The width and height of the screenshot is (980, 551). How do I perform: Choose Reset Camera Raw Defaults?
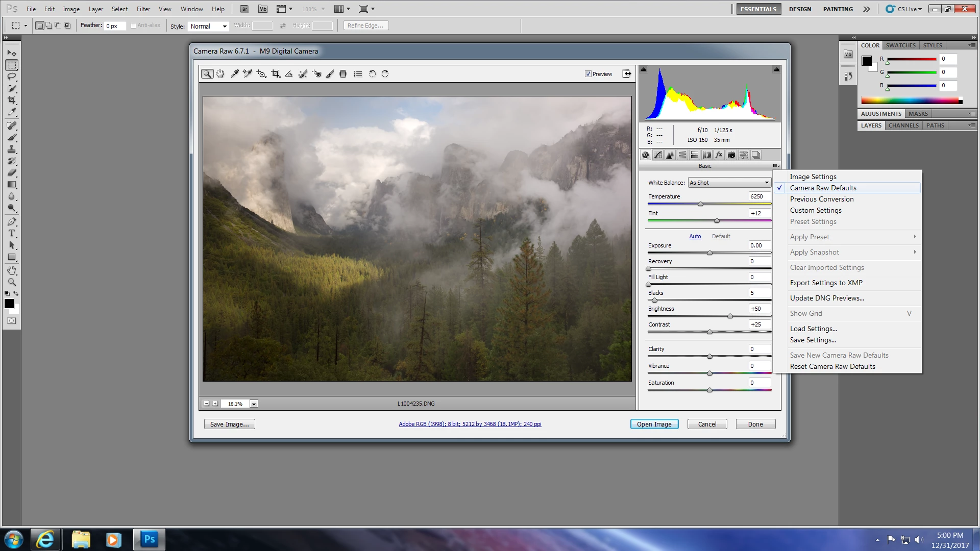(x=832, y=366)
